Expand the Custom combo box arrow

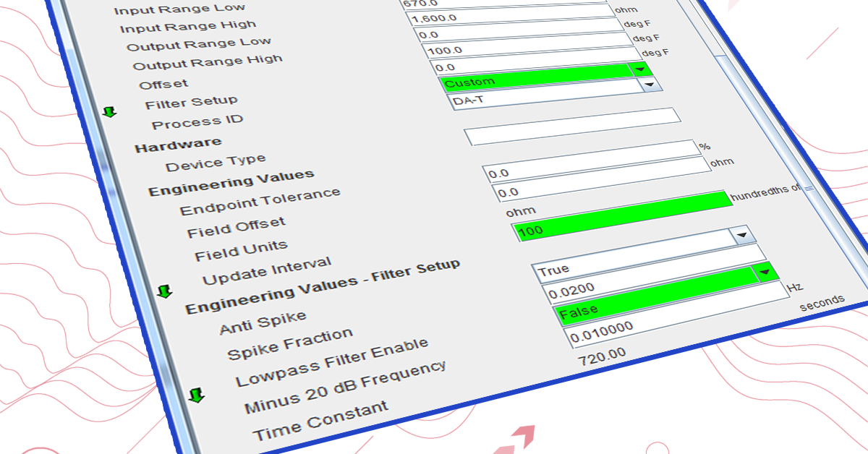click(652, 85)
